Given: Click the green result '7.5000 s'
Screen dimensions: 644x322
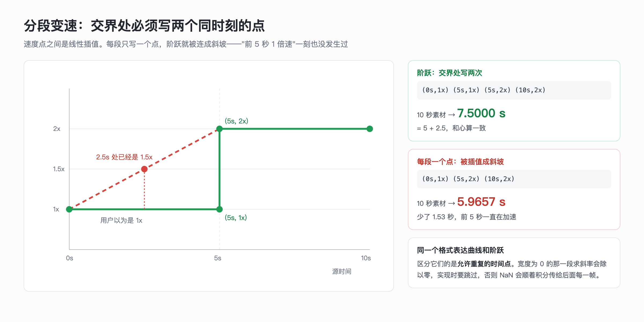Looking at the screenshot, I should coord(481,113).
